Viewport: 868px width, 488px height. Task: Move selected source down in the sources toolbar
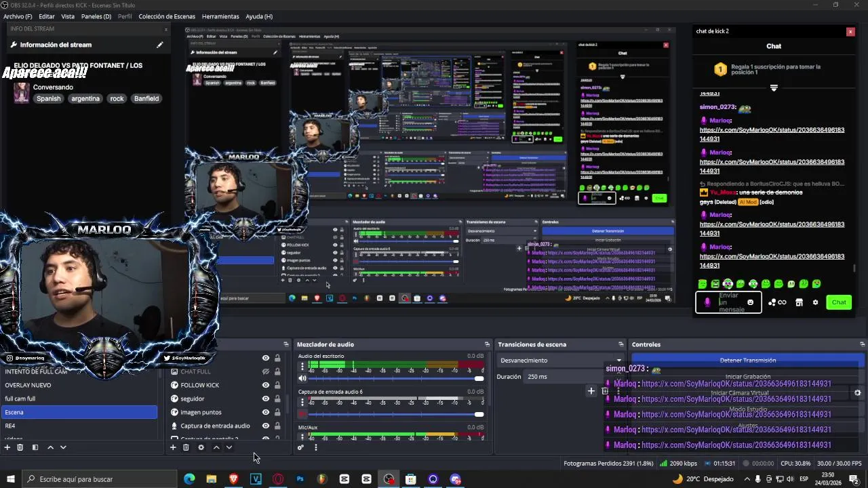(229, 447)
